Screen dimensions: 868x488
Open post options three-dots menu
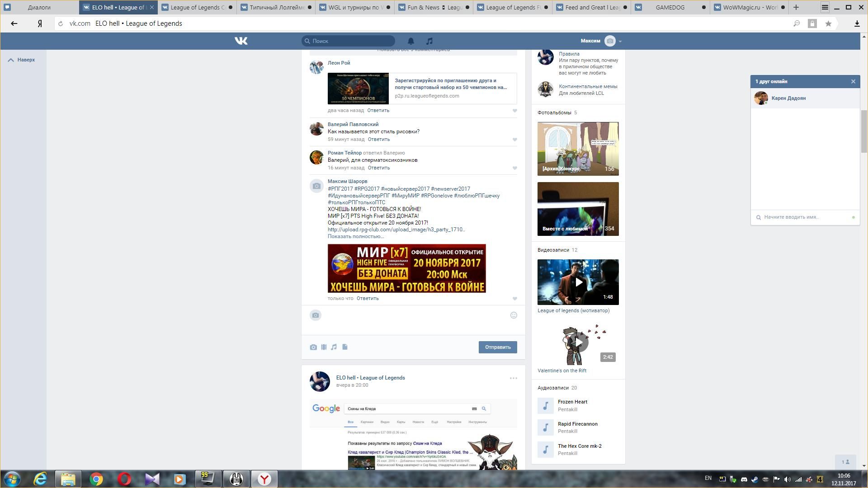click(513, 378)
